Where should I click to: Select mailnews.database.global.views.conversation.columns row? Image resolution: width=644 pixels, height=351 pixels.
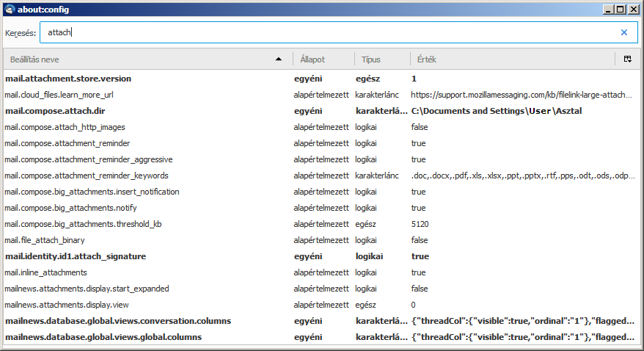pyautogui.click(x=321, y=321)
